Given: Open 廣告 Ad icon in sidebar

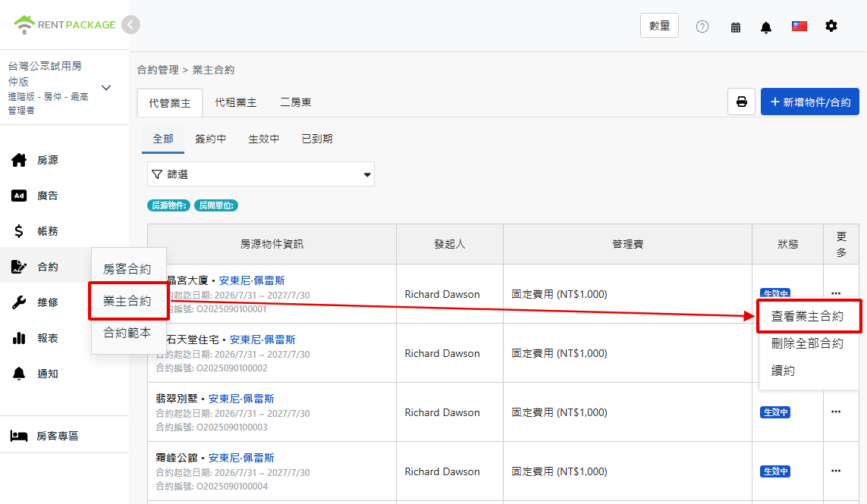Looking at the screenshot, I should tap(19, 196).
